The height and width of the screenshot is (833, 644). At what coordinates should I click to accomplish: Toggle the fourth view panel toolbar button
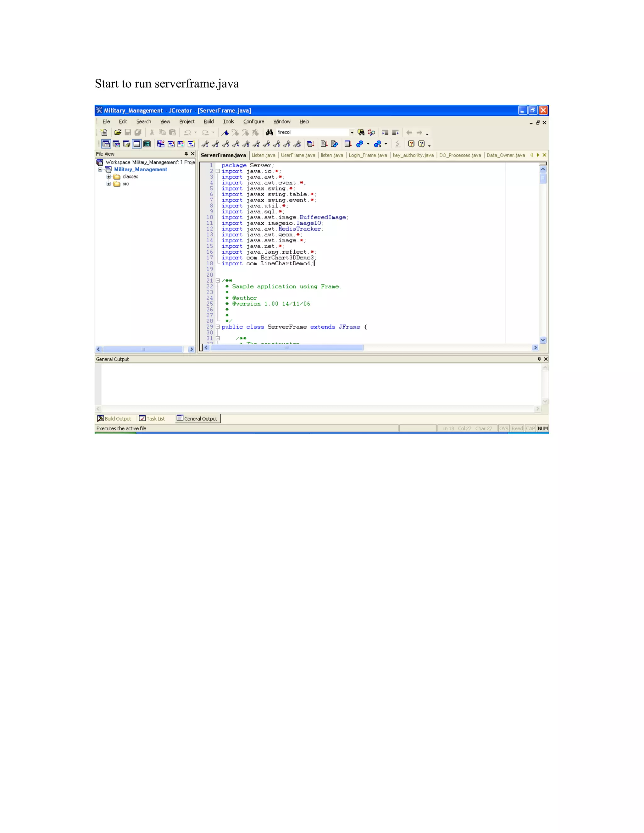click(x=136, y=144)
